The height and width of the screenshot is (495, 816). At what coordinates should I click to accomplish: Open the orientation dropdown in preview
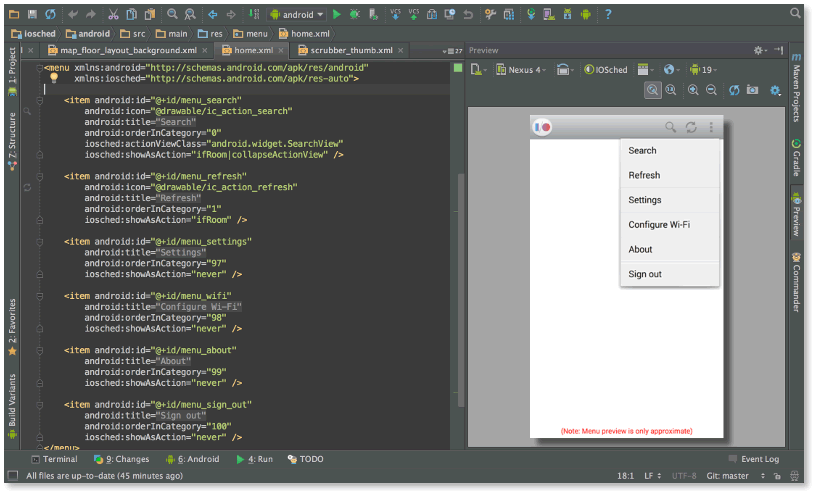click(x=564, y=70)
